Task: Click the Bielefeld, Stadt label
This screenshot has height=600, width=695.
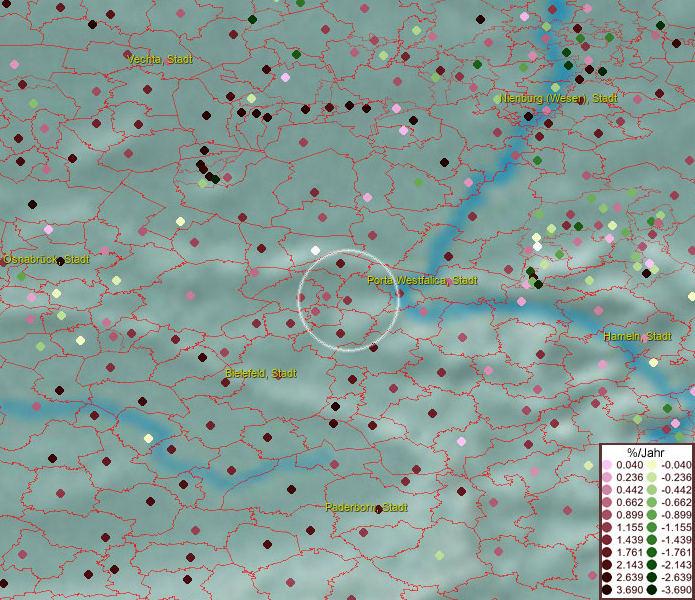Action: coord(261,373)
